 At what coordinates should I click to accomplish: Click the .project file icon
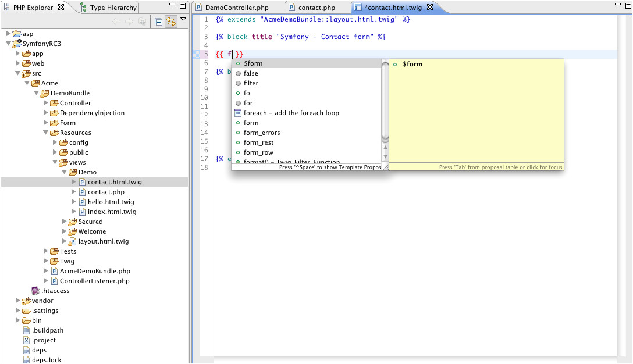tap(26, 340)
